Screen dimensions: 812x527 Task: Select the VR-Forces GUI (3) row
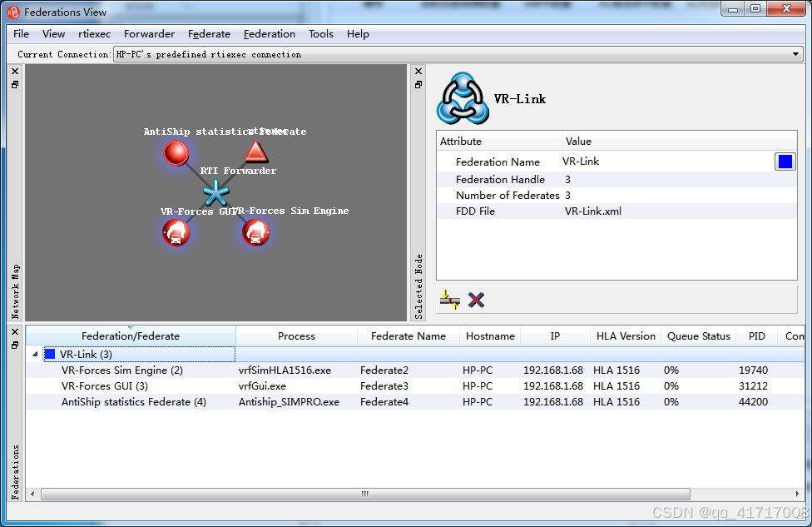416,386
